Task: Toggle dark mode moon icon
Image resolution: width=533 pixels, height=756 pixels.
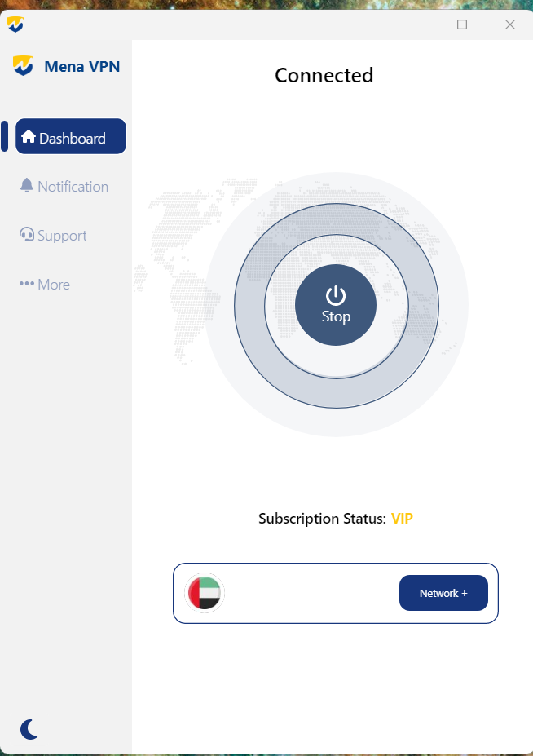Action: [29, 729]
